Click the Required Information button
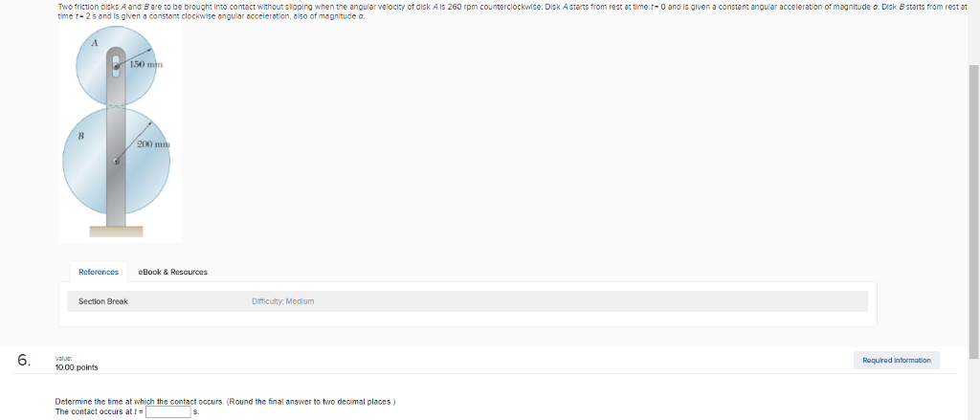 [896, 360]
